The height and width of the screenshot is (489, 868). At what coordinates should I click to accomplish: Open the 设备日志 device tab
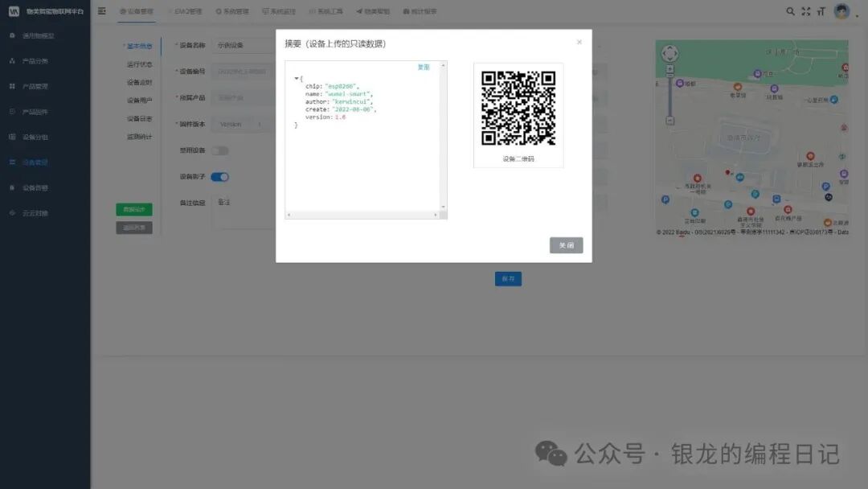[139, 118]
